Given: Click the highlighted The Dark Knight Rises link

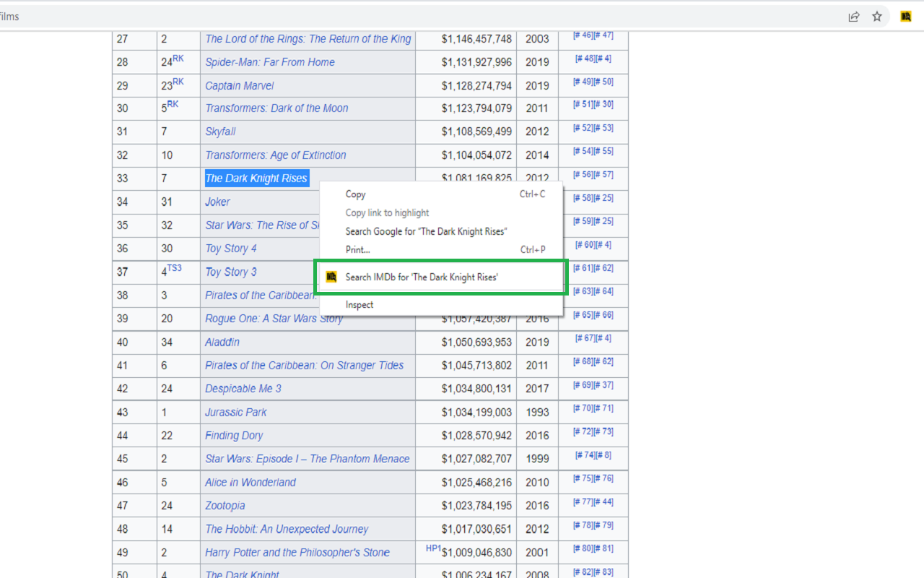Looking at the screenshot, I should pos(256,178).
